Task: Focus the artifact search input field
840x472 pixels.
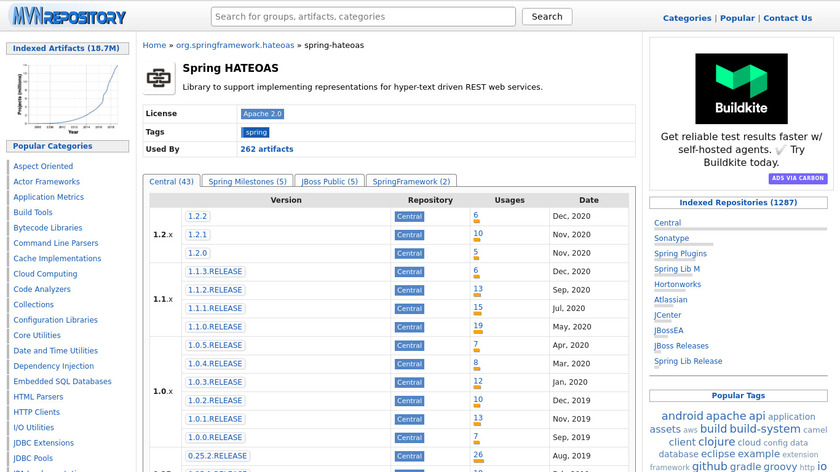Action: click(363, 17)
